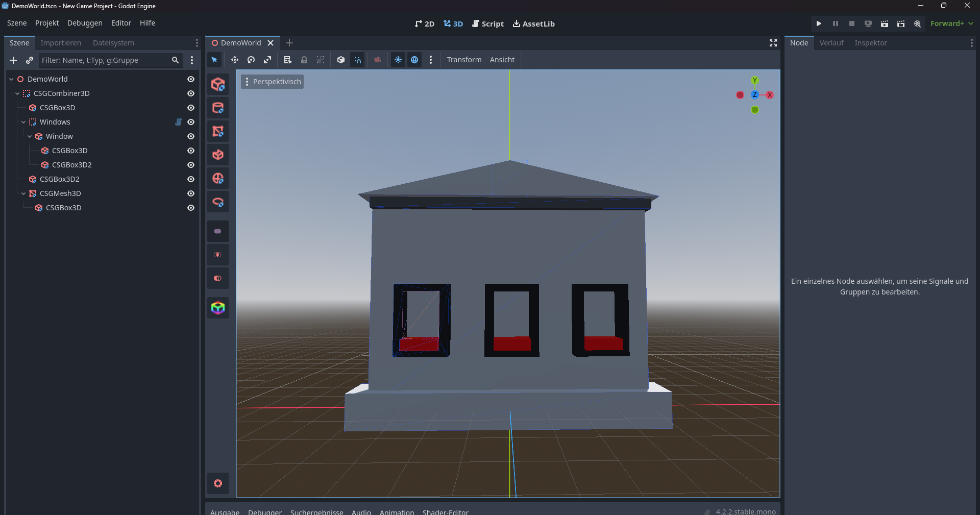
Task: Click the add new node plus icon
Action: tap(13, 60)
